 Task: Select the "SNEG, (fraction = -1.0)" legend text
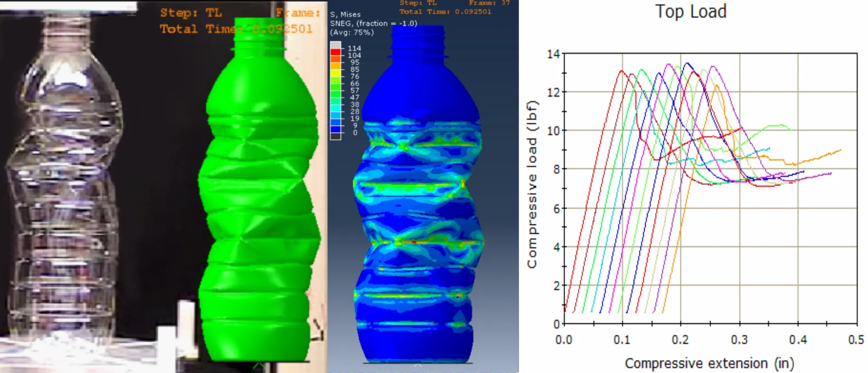[373, 24]
